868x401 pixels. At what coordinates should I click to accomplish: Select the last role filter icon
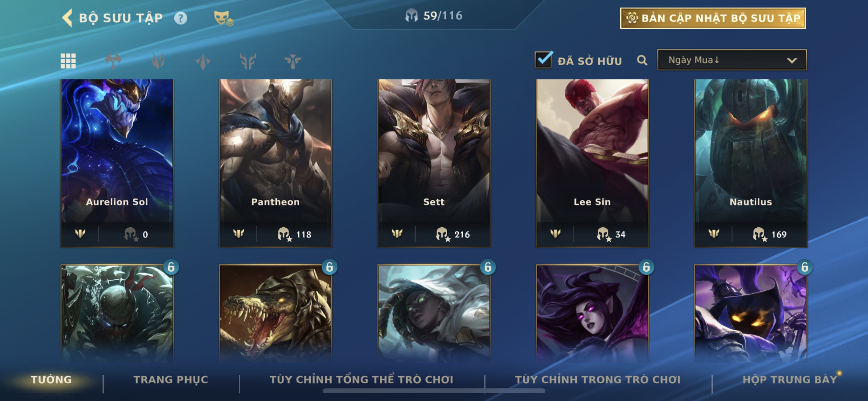pyautogui.click(x=293, y=61)
